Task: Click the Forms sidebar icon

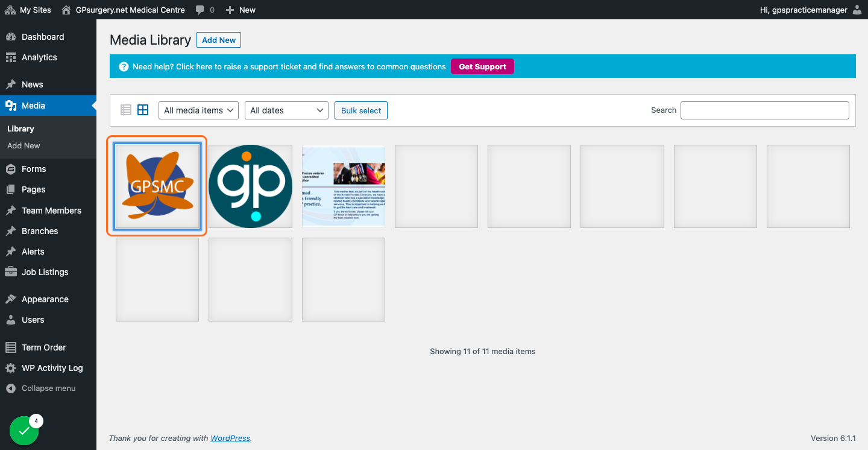Action: pos(11,169)
